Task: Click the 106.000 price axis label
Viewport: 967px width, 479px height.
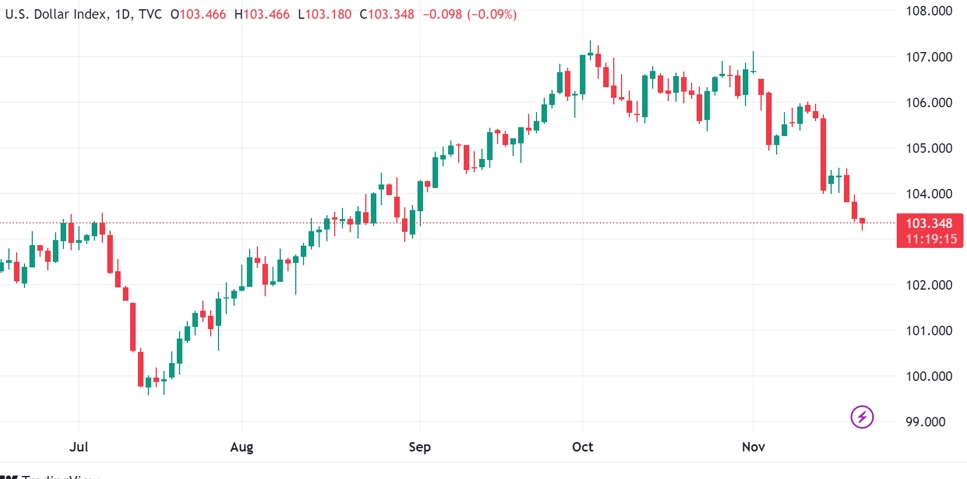Action: (x=927, y=102)
